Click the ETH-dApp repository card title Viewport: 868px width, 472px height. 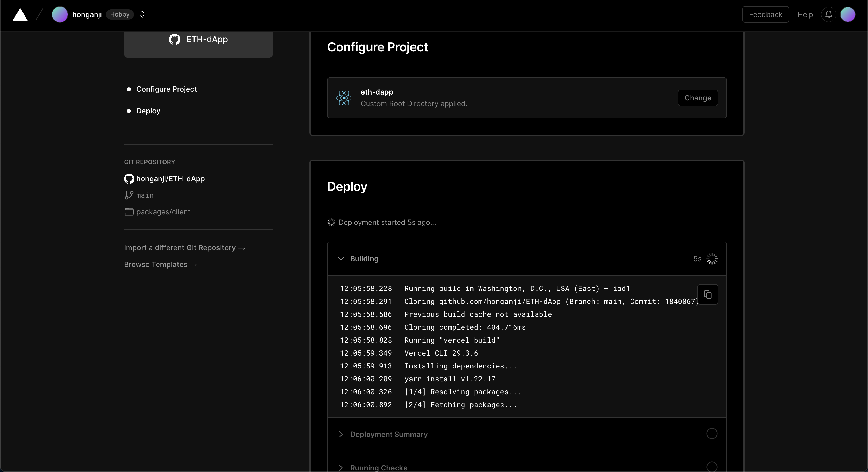pyautogui.click(x=207, y=40)
